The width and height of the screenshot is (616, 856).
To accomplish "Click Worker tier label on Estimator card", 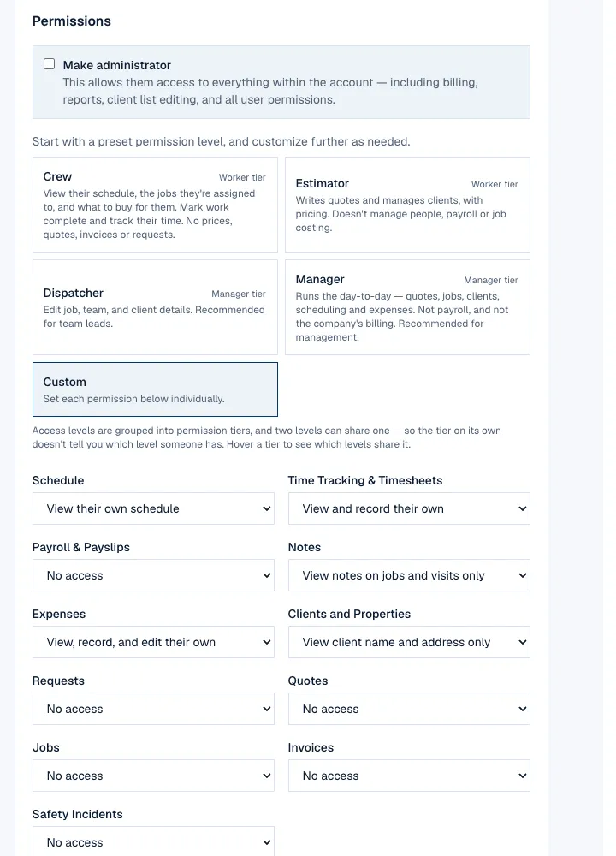I will [x=495, y=185].
